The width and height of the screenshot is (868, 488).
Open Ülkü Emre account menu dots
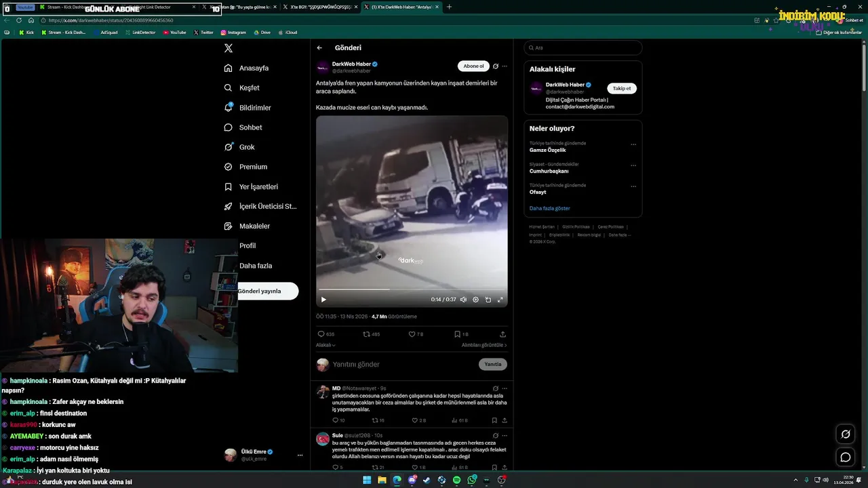click(300, 455)
